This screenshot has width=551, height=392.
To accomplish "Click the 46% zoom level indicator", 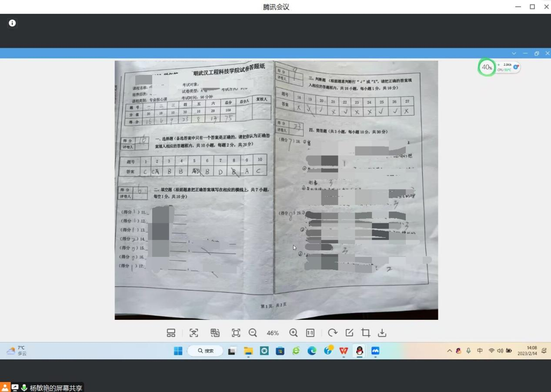I will click(273, 333).
